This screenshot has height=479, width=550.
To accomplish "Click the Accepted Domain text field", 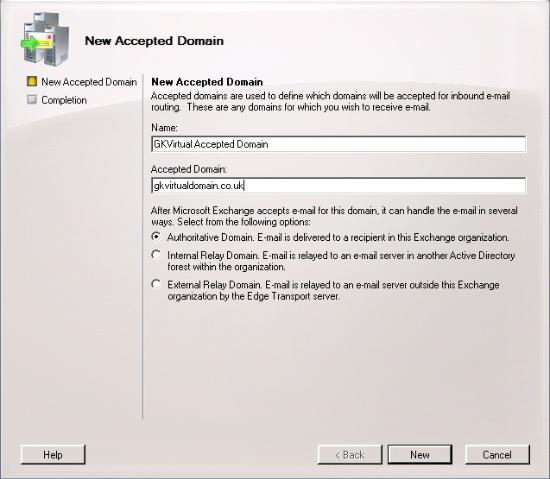I will click(338, 185).
